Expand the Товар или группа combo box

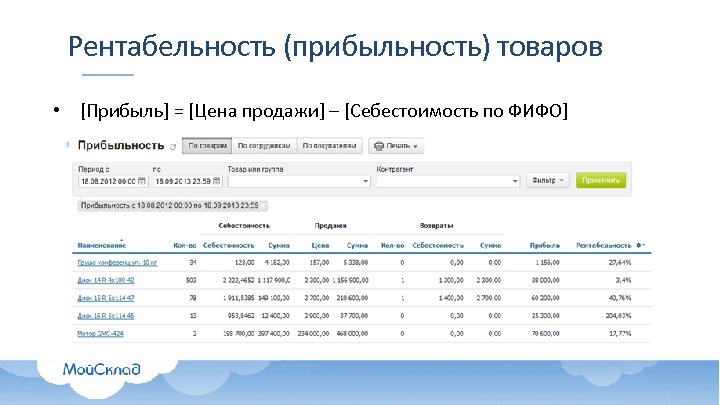[x=366, y=181]
